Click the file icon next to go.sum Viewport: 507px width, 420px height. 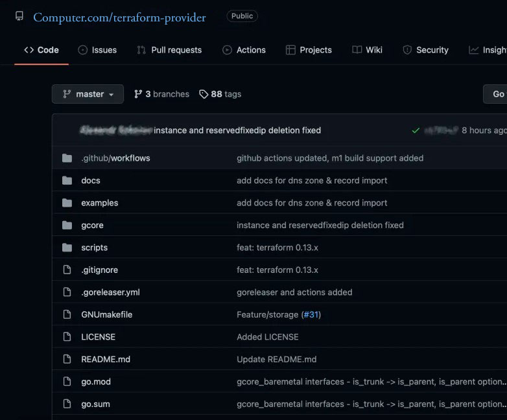(67, 404)
